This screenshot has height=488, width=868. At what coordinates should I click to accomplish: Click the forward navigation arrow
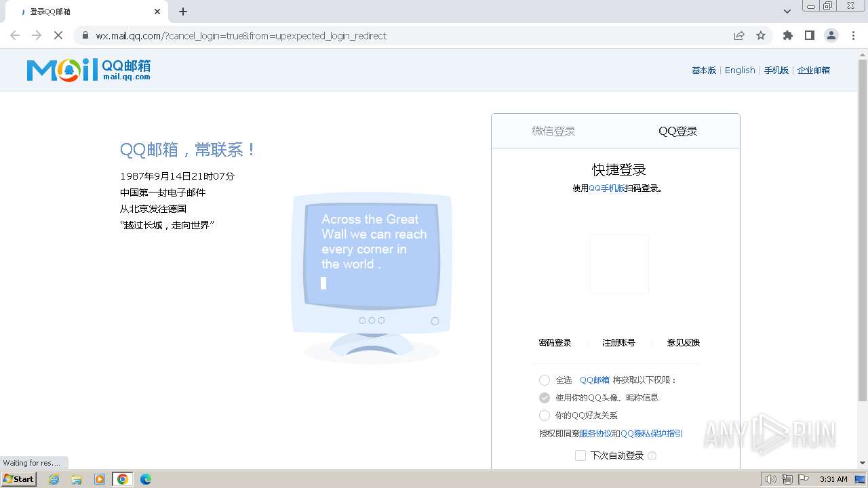[x=37, y=35]
